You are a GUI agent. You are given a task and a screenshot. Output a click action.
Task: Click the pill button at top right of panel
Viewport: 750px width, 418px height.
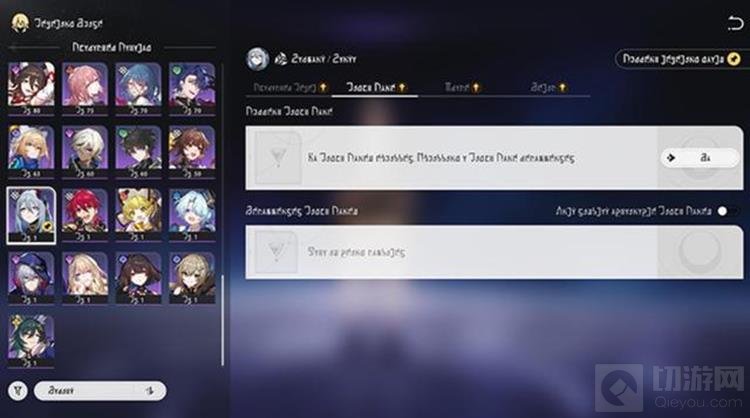pyautogui.click(x=681, y=59)
